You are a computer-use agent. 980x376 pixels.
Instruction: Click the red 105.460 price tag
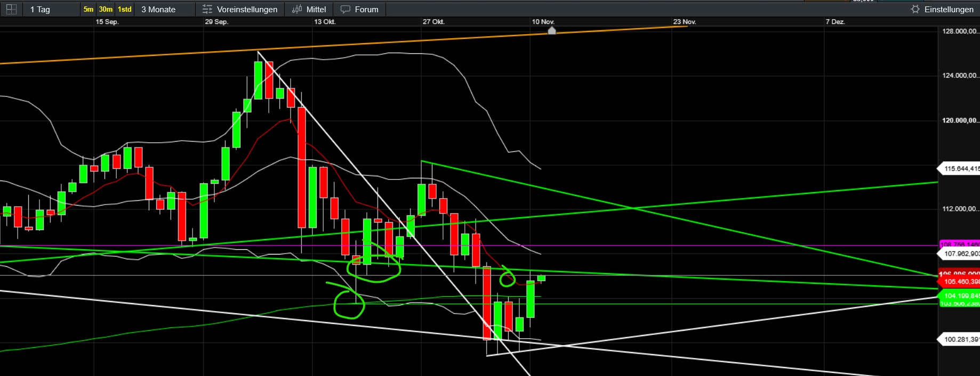(960, 282)
